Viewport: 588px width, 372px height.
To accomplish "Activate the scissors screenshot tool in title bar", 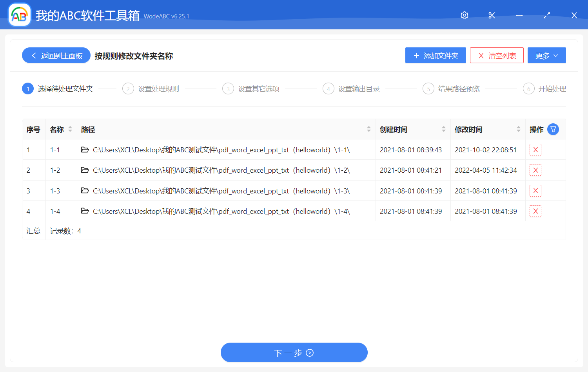I will coord(492,15).
